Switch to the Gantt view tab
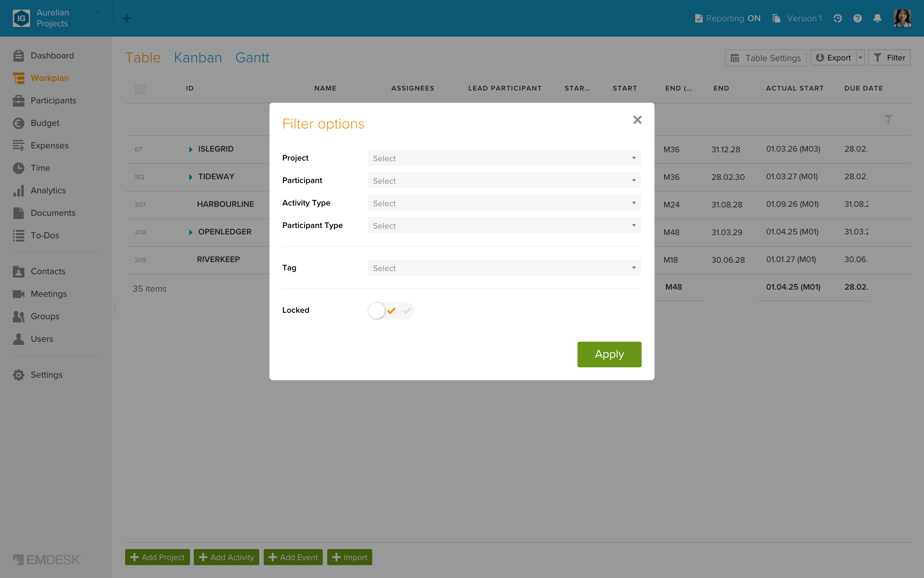The height and width of the screenshot is (578, 924). click(252, 58)
